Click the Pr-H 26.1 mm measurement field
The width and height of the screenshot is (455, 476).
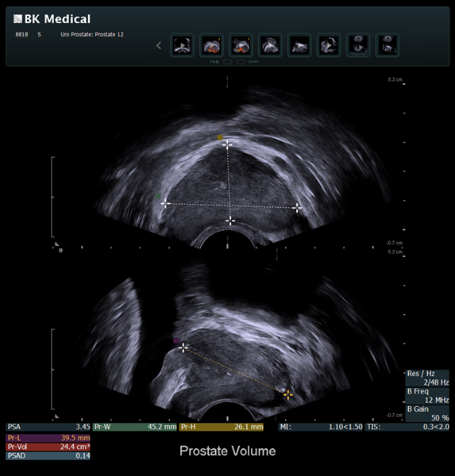click(222, 427)
